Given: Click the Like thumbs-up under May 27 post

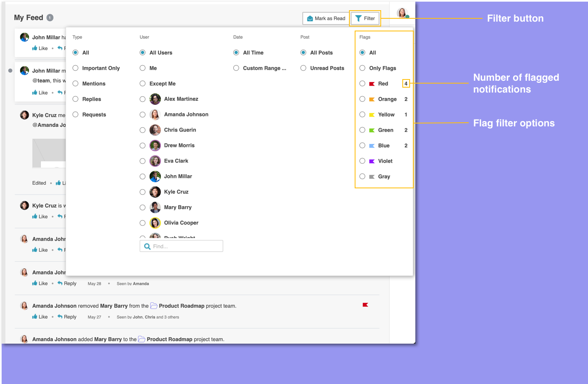Looking at the screenshot, I should pyautogui.click(x=35, y=317).
